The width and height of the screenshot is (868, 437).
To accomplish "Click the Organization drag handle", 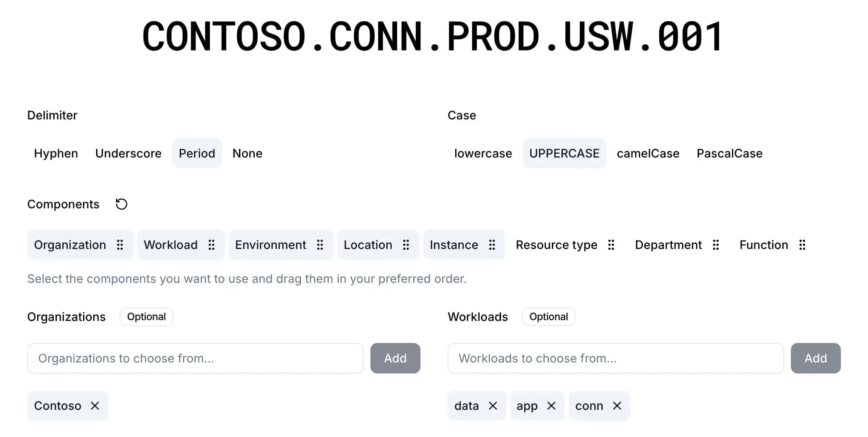I will pos(120,245).
